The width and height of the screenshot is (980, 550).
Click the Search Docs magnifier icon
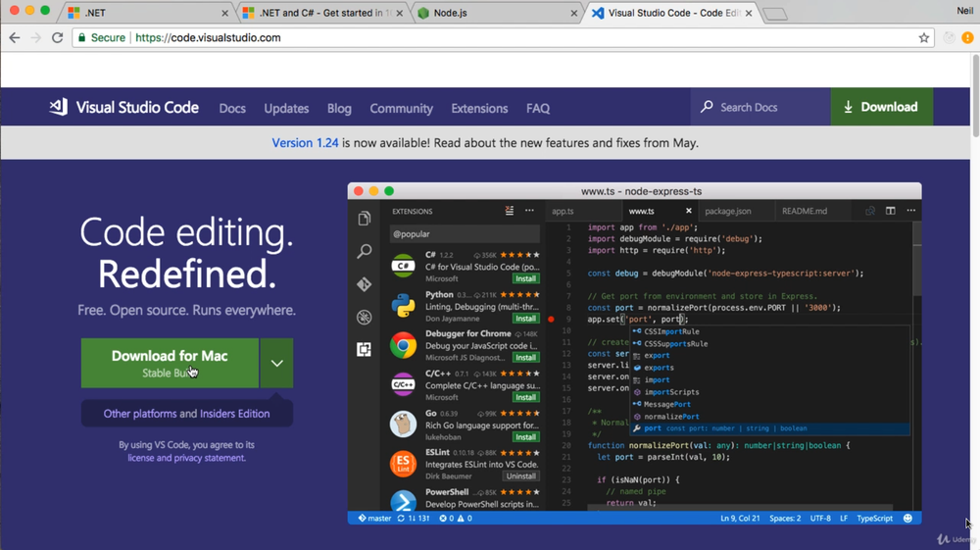(x=707, y=107)
